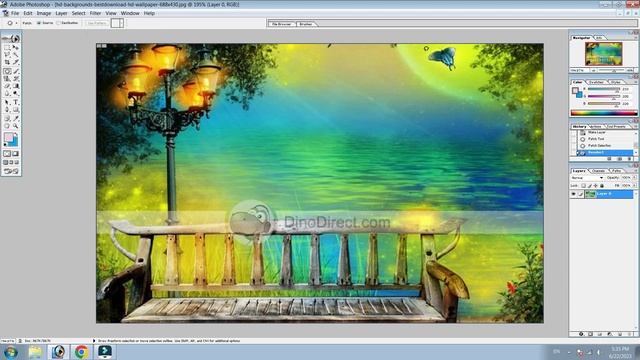640x360 pixels.
Task: Switch to the Actions tab
Action: pos(596,127)
